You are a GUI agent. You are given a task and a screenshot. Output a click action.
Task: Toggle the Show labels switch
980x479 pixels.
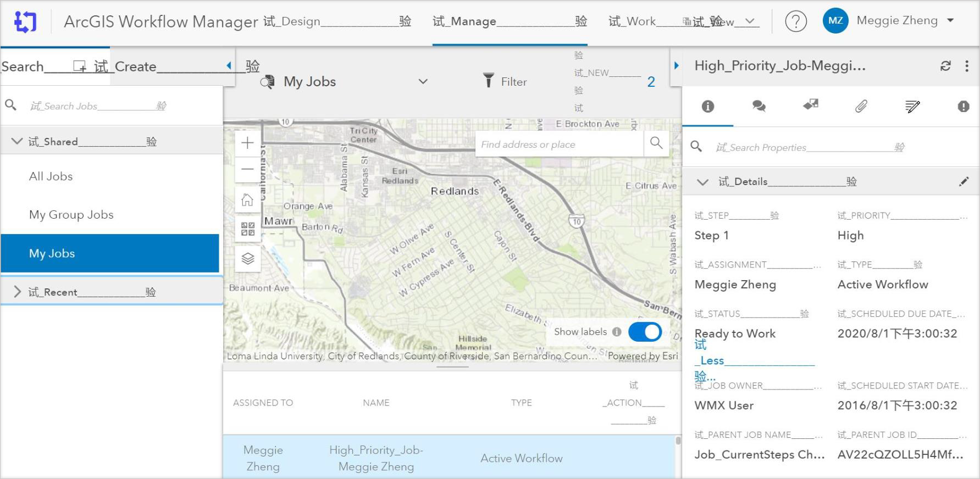(645, 332)
